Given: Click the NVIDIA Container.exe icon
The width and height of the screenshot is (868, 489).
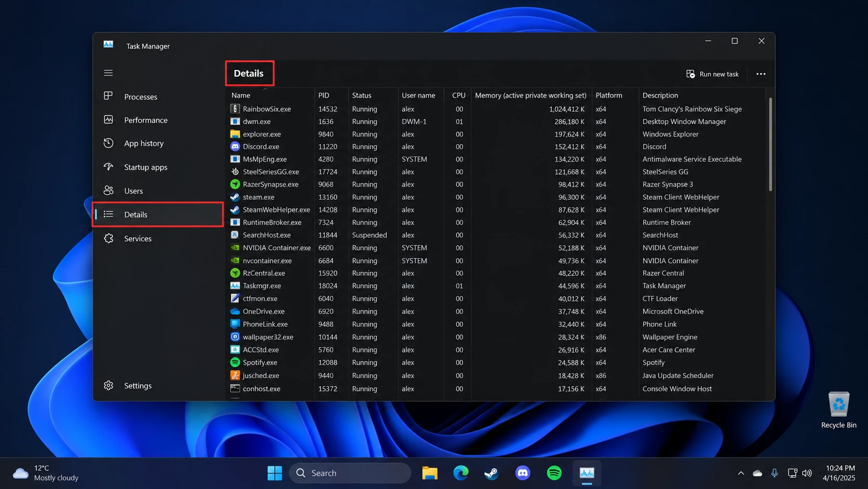Looking at the screenshot, I should (235, 247).
